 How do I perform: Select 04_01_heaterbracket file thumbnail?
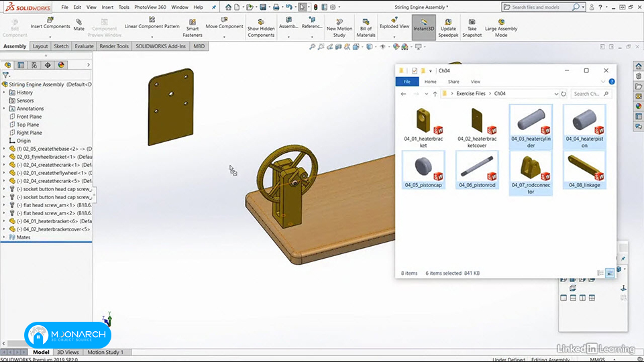pyautogui.click(x=423, y=127)
